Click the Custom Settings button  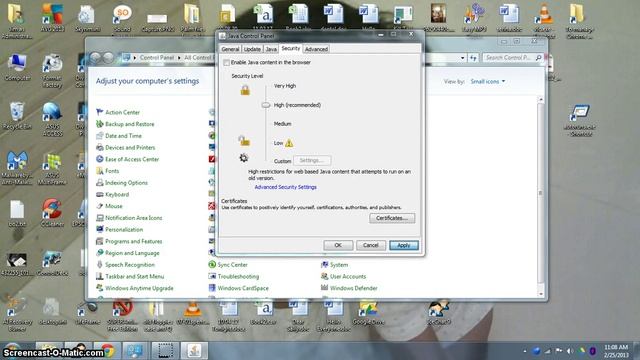click(x=312, y=160)
